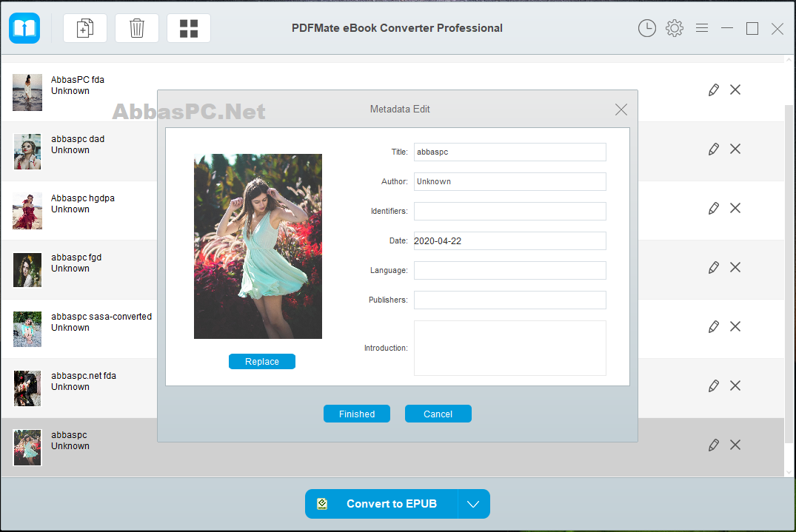Focus the Author input field
Screen dimensions: 796x532
click(509, 181)
